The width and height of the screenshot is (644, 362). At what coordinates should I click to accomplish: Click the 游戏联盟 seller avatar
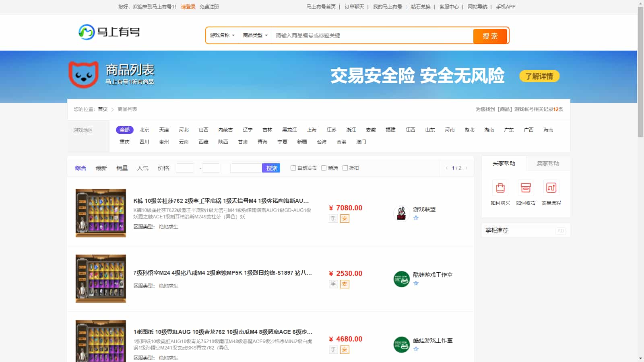401,213
